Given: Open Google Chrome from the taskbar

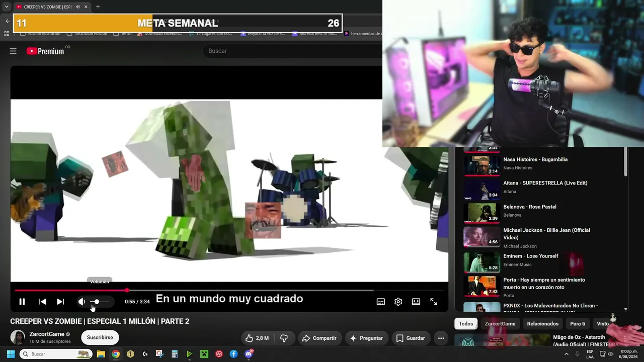Looking at the screenshot, I should (x=116, y=354).
